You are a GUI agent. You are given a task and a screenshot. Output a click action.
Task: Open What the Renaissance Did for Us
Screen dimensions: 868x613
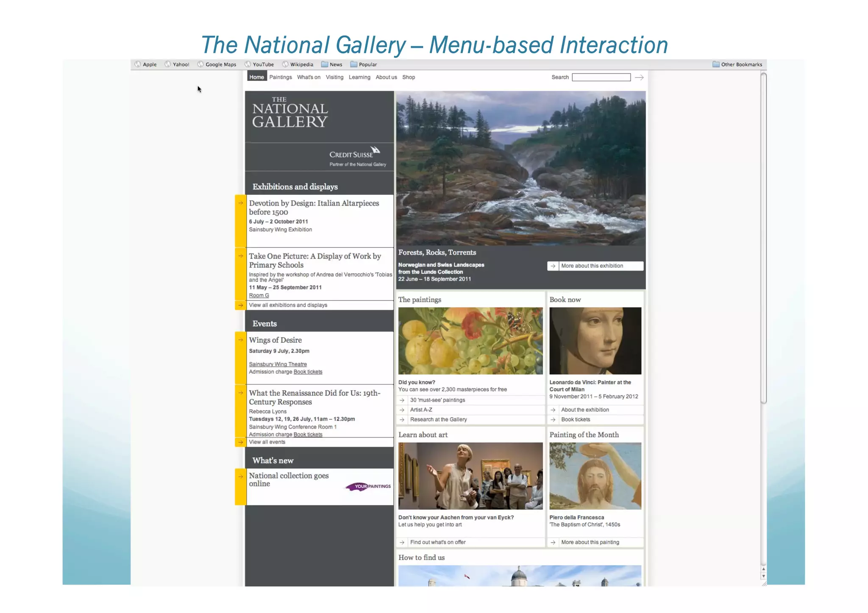pos(315,397)
